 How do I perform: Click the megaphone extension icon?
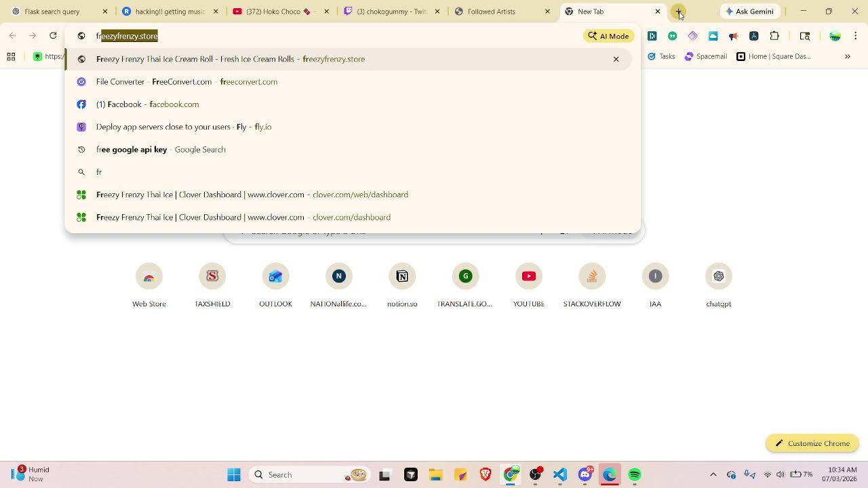coord(733,36)
